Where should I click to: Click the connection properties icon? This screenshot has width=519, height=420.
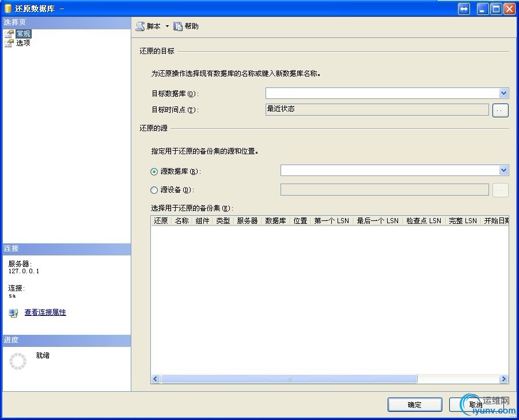pos(13,313)
